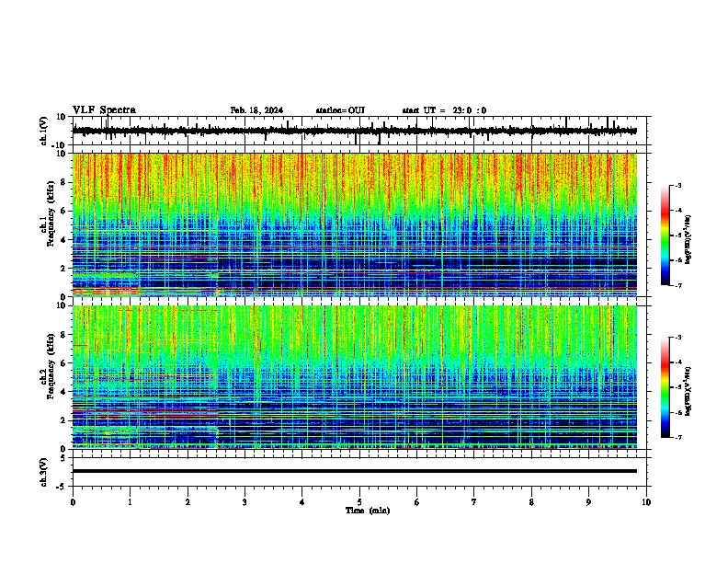This screenshot has width=728, height=563.
Task: Click the "6" tick label on the Time axis
Action: (416, 502)
